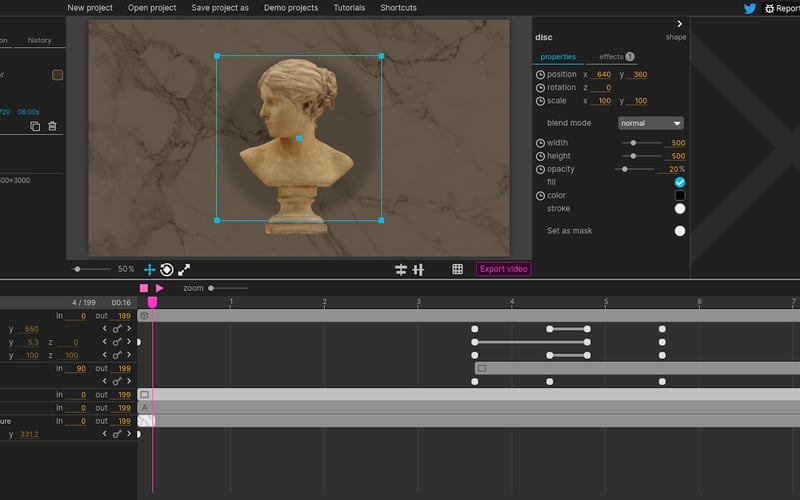Open the Tutorials link
800x500 pixels.
coord(349,8)
